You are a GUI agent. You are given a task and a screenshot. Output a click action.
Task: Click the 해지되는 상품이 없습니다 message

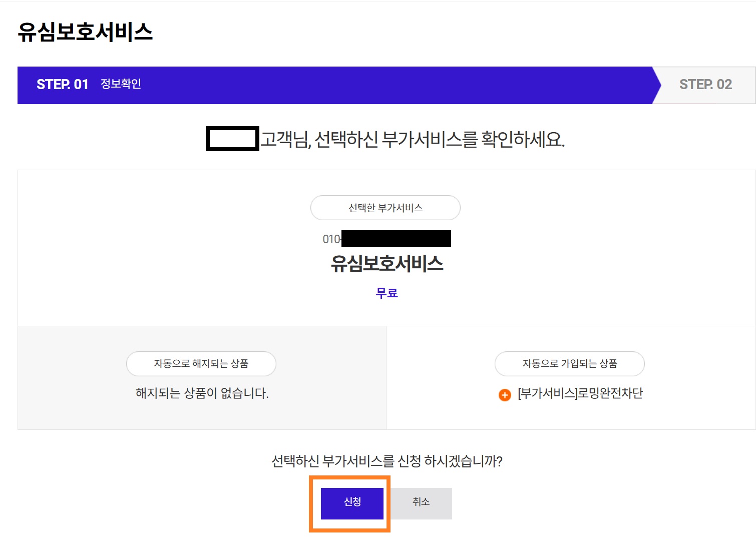200,394
